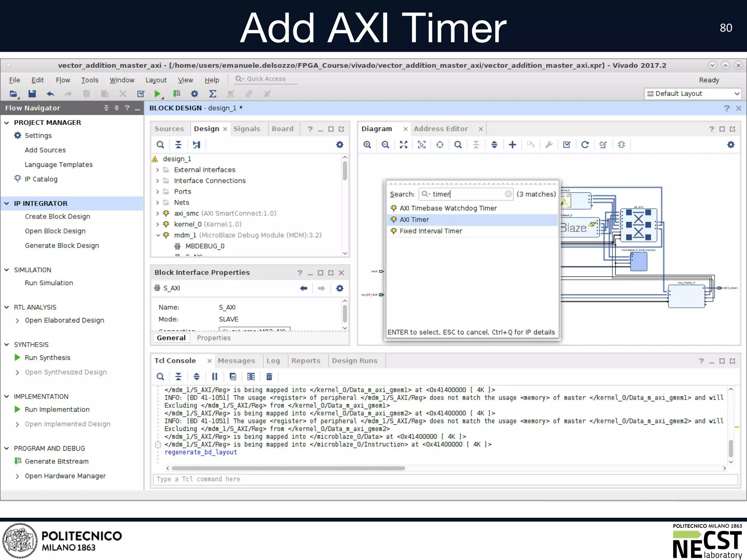Click Regenerate Layout refresh icon

[x=585, y=145]
